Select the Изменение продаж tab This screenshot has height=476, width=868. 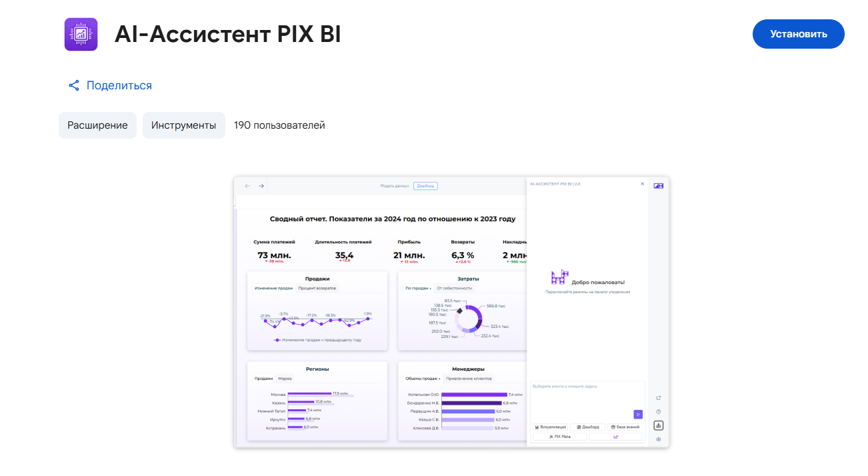coord(274,288)
